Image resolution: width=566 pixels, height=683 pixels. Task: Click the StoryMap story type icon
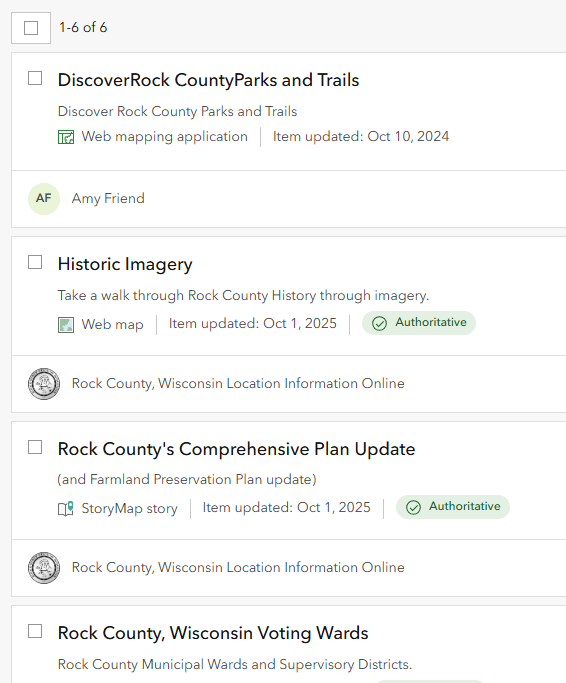[x=66, y=509]
